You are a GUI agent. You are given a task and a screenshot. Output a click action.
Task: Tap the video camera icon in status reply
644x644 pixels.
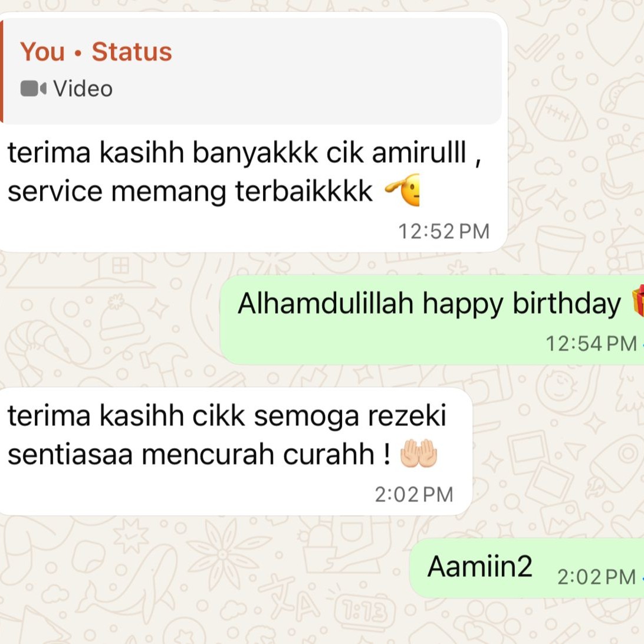click(33, 88)
